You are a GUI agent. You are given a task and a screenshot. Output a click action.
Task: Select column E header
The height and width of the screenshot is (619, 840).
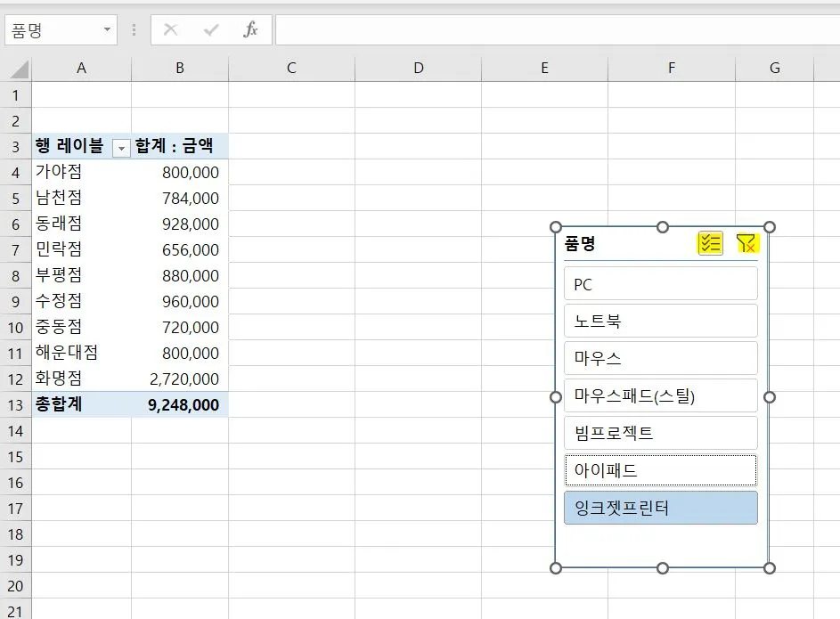pyautogui.click(x=545, y=68)
